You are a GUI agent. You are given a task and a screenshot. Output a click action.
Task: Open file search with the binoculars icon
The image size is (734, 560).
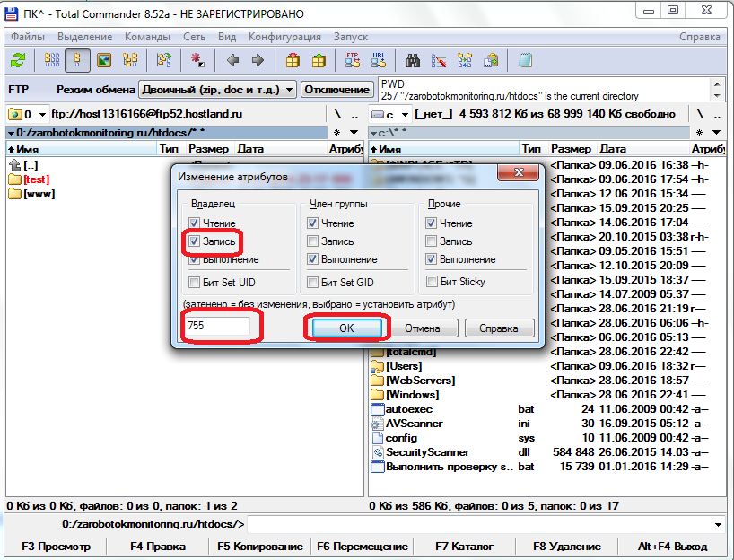click(414, 61)
